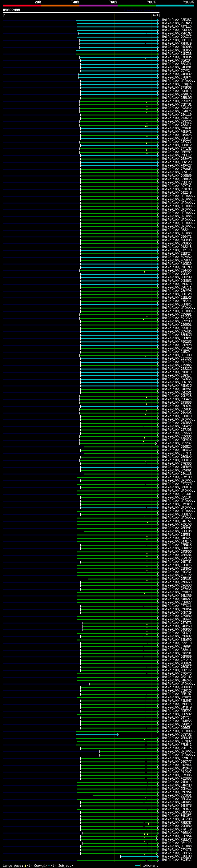Select the UniRef100_B4LCS2 label
The width and height of the screenshot is (197, 868).
[177, 812]
